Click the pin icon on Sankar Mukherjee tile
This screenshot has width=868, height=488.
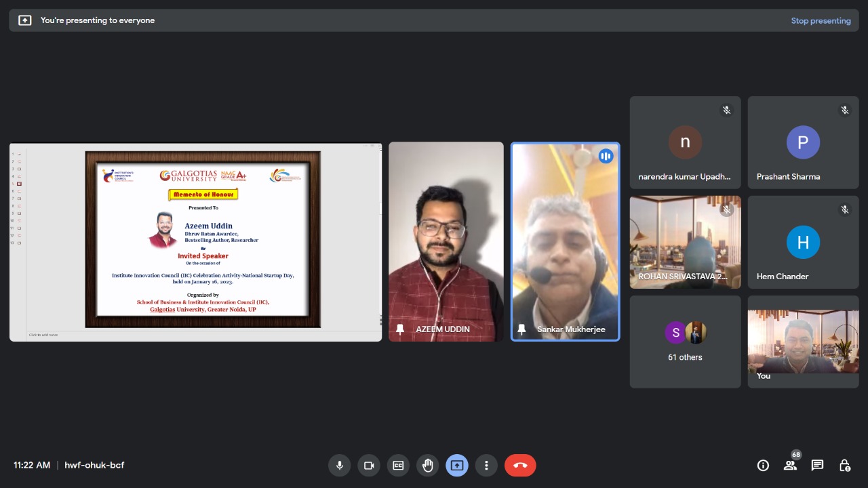coord(521,329)
